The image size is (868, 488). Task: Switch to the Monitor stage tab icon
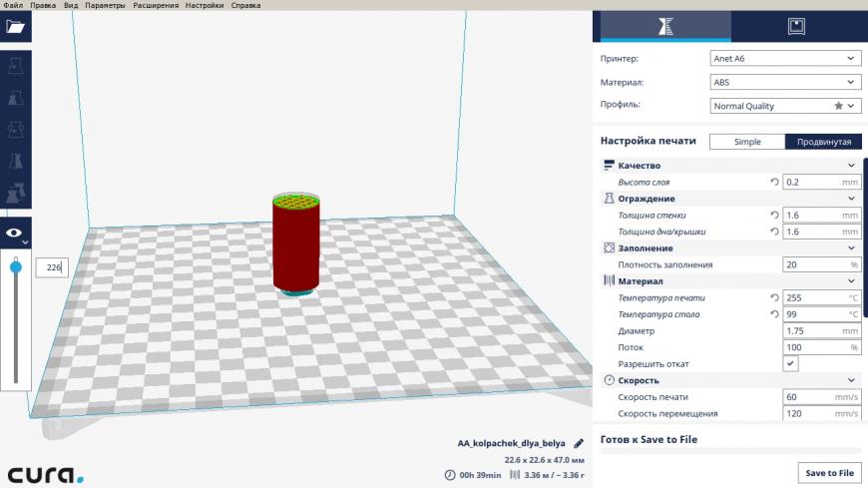click(x=796, y=26)
